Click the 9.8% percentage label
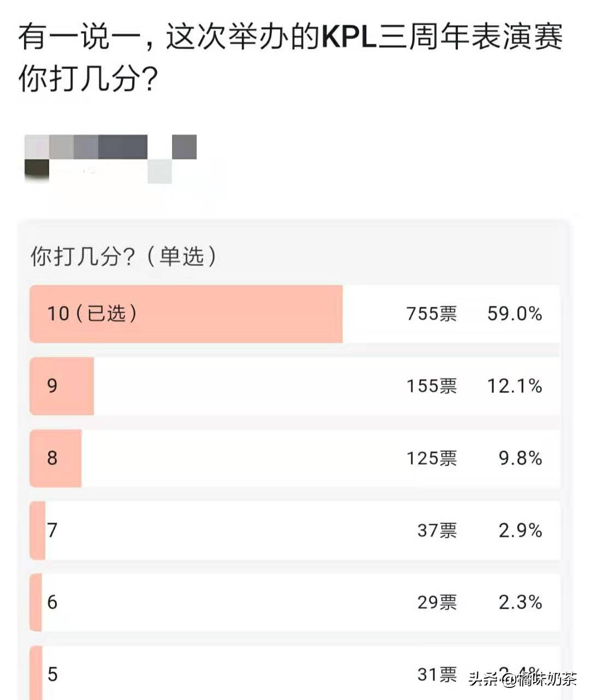590x700 pixels. [520, 458]
